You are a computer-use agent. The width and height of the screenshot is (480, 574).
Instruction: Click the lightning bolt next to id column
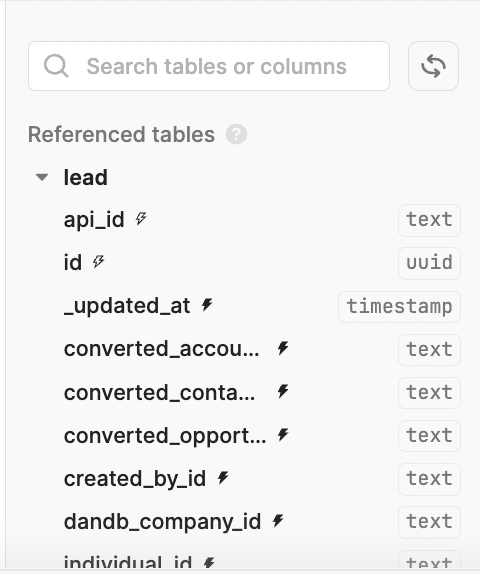click(98, 261)
